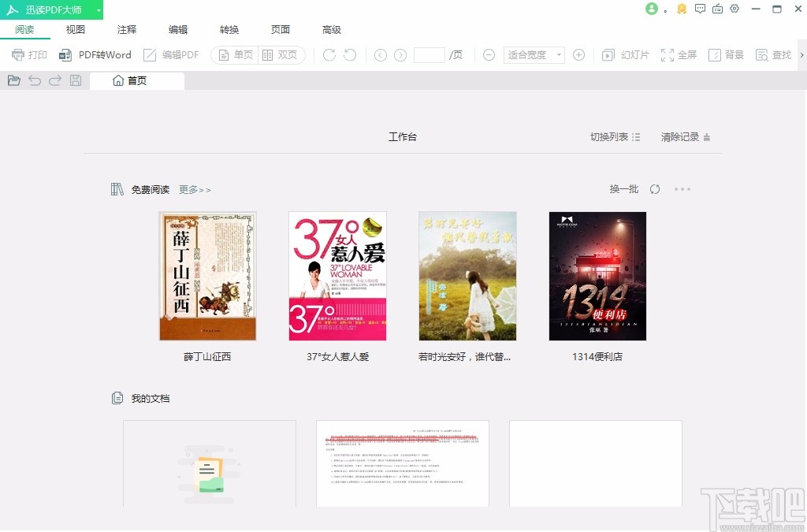This screenshot has height=532, width=807.
Task: Open the 转换 ribbon tab
Action: [x=229, y=29]
